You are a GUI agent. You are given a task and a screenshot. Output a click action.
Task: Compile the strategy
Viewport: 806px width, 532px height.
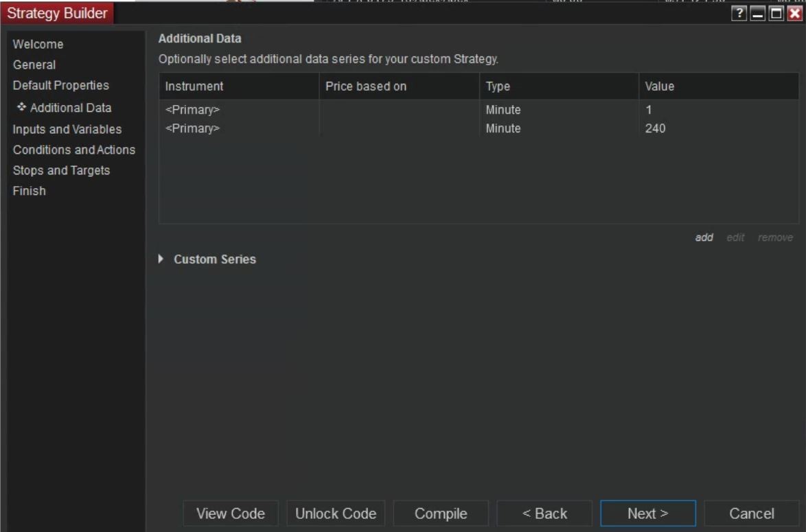pyautogui.click(x=441, y=513)
